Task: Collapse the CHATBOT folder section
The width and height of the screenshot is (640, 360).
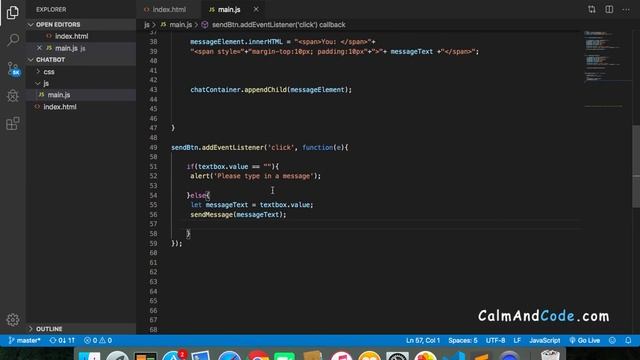Action: 81,60
